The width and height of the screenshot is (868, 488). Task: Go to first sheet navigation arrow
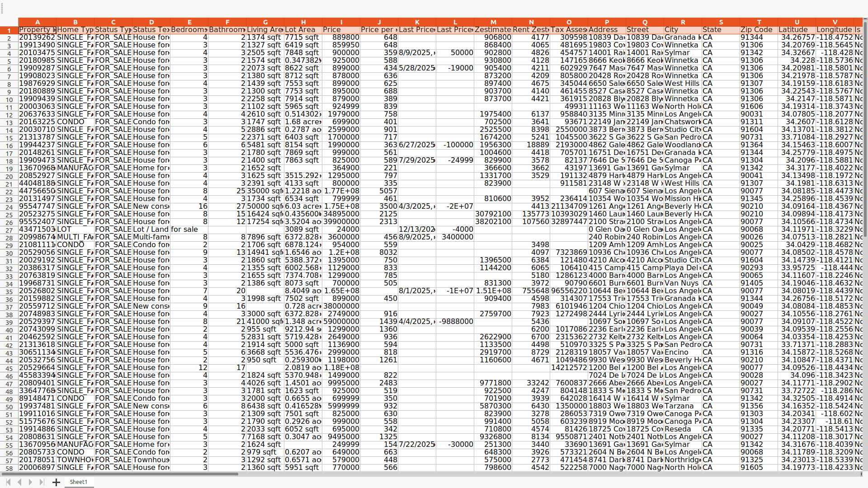(8, 482)
